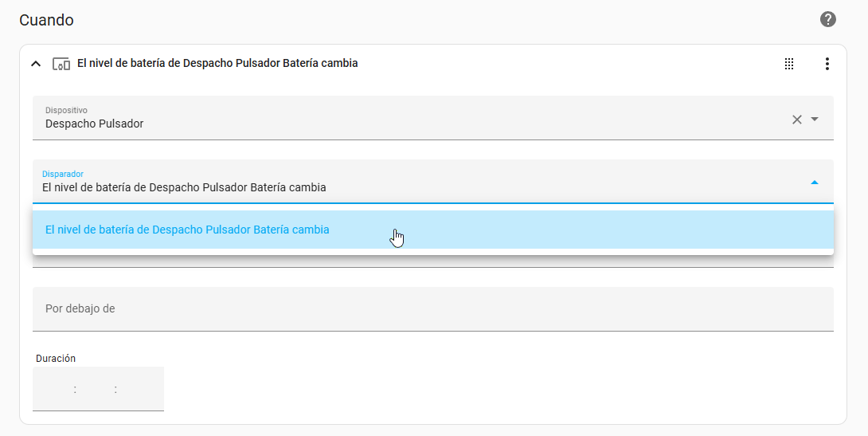
Task: Click the Dispositivo field showing Despacho Pulsador
Action: pos(433,117)
